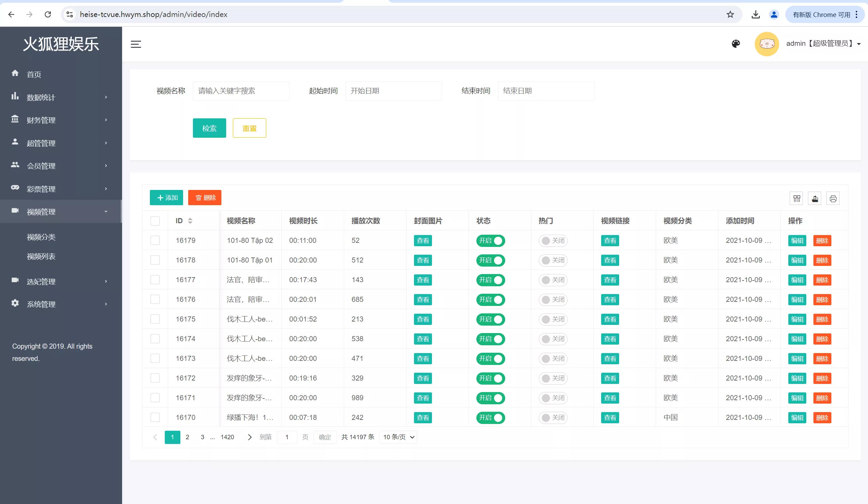Open the 10 条/页 page size dropdown

click(x=398, y=437)
